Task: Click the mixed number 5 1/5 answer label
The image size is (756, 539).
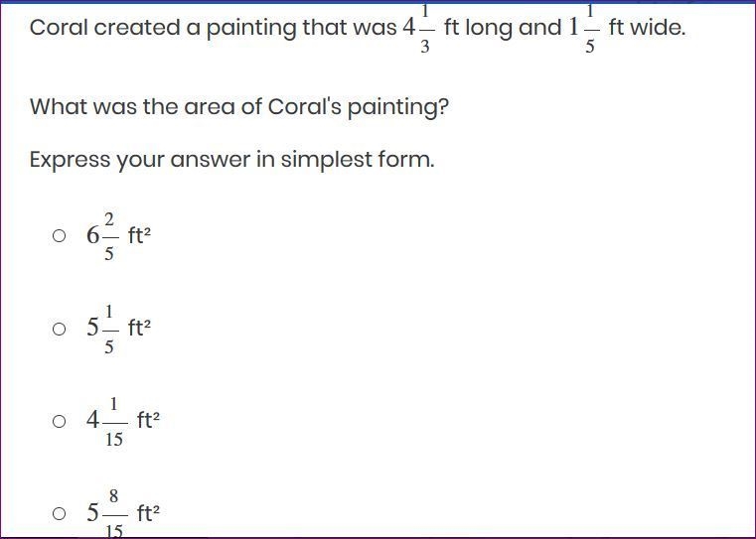Action: click(102, 329)
